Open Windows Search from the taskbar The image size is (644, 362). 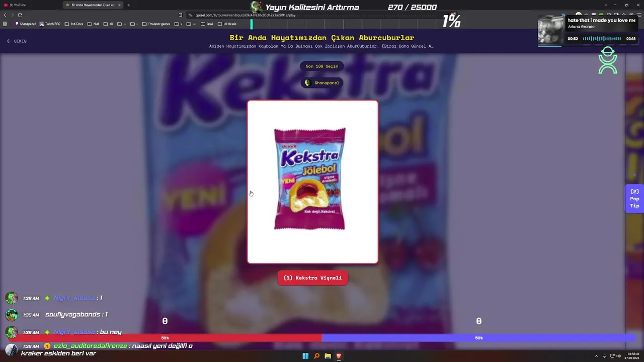click(x=316, y=356)
